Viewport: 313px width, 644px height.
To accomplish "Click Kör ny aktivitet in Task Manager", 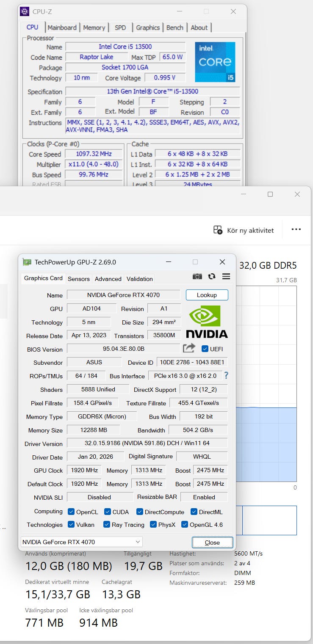I will [244, 230].
